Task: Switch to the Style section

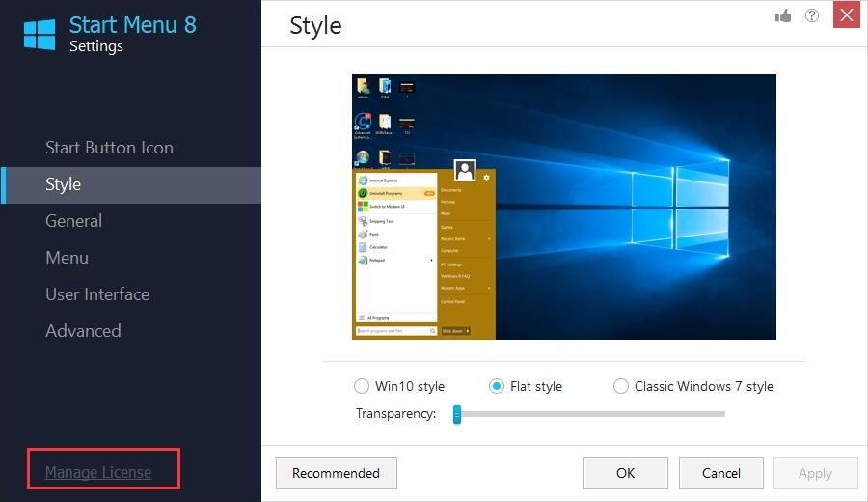Action: [130, 184]
